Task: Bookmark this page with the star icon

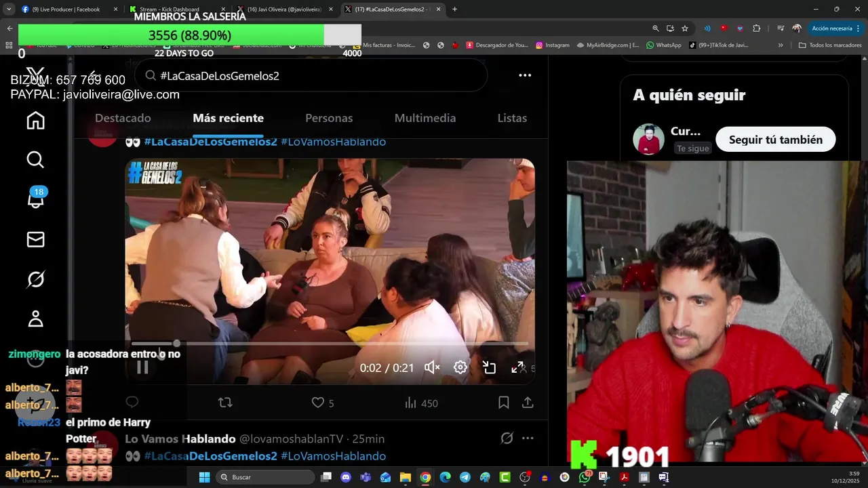Action: [x=685, y=28]
